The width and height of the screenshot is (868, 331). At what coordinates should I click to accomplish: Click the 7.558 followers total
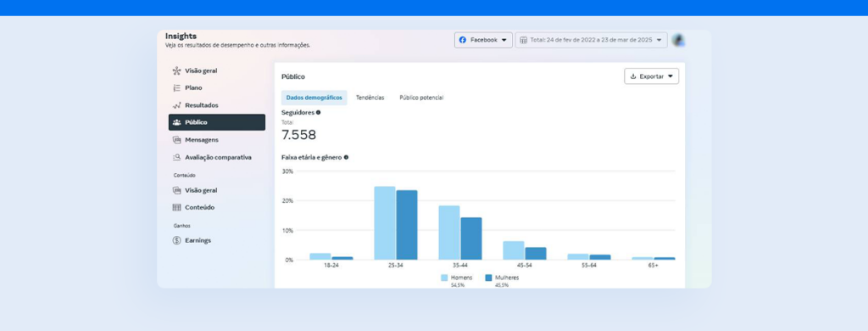coord(299,135)
